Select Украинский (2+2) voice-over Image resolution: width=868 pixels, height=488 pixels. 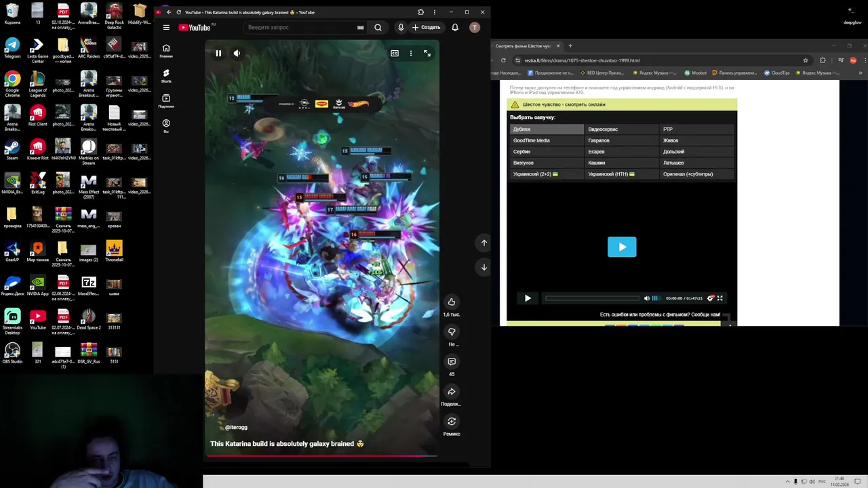coord(547,174)
